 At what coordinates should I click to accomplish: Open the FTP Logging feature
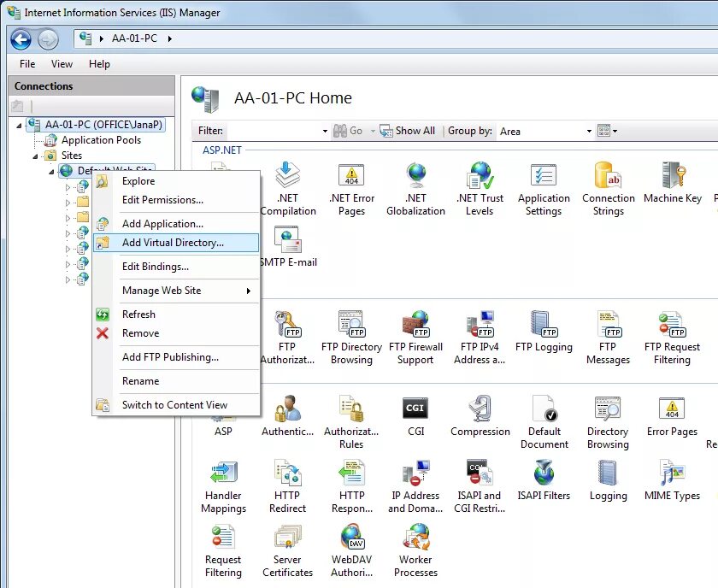click(x=544, y=332)
